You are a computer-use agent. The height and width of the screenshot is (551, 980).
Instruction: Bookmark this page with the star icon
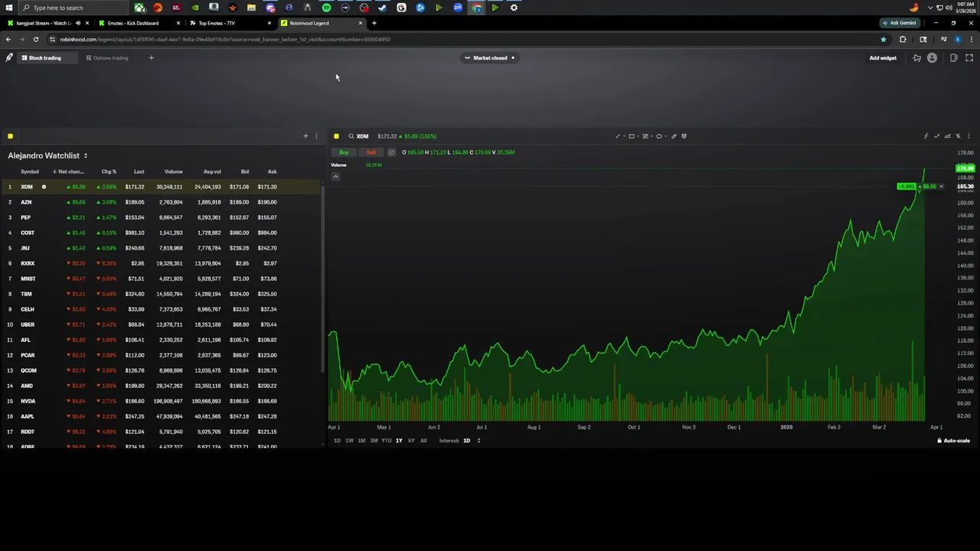point(884,39)
